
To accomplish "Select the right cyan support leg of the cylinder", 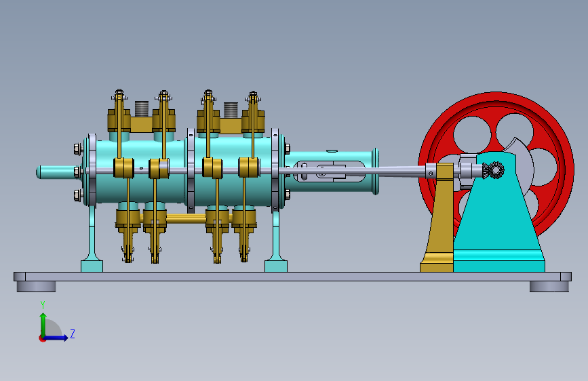I will point(276,242).
